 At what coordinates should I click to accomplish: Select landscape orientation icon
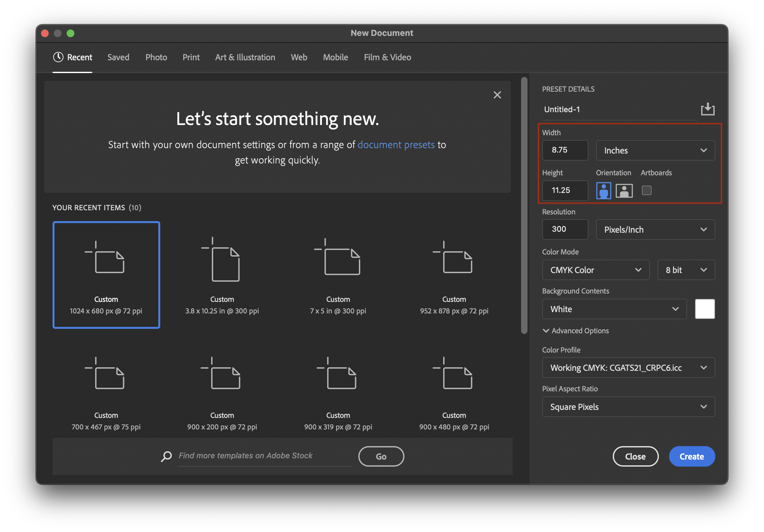[624, 191]
